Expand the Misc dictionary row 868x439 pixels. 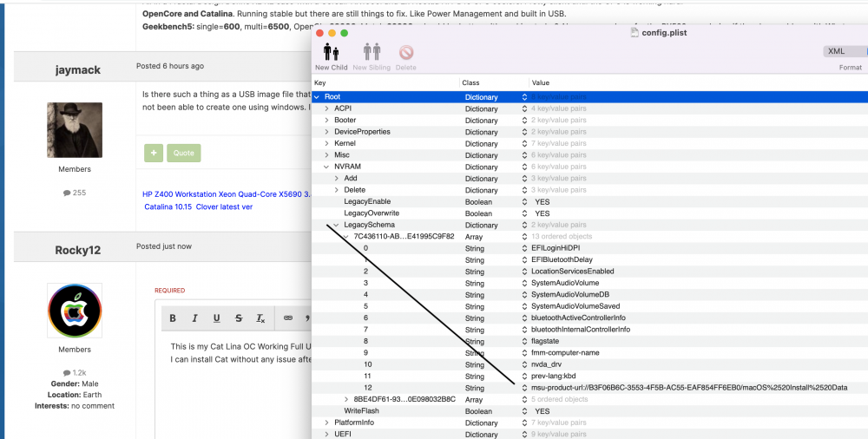(326, 155)
